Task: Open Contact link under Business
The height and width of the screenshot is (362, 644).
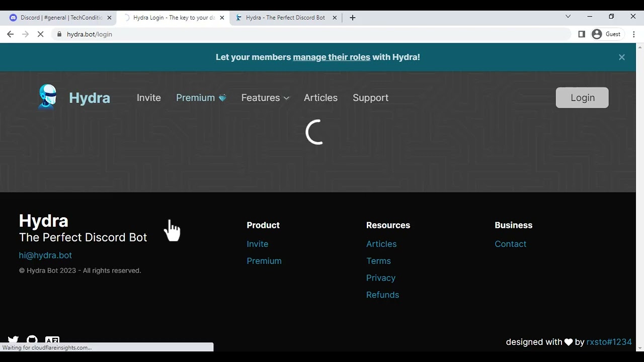Action: tap(510, 244)
